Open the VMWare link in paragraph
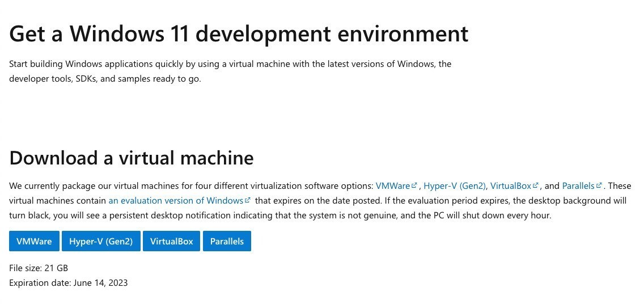644x304 pixels. pos(396,185)
